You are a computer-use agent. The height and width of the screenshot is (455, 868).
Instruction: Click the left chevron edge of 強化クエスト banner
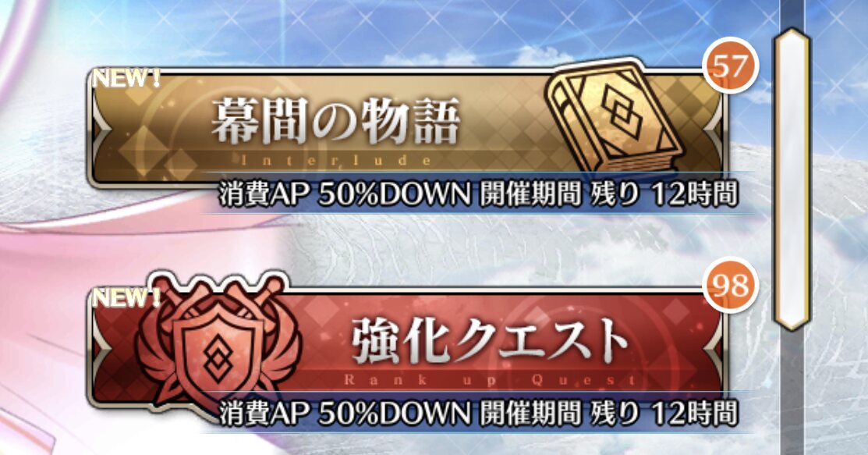(101, 348)
